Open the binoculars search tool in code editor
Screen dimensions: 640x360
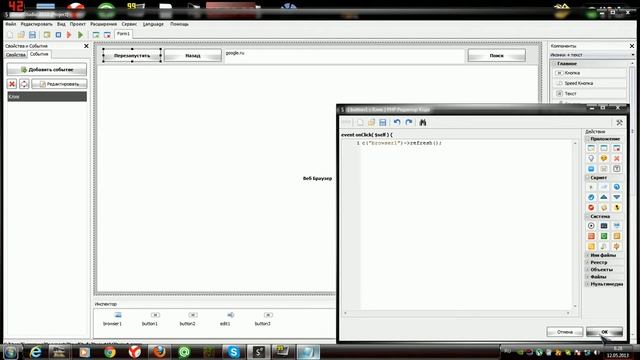point(423,122)
